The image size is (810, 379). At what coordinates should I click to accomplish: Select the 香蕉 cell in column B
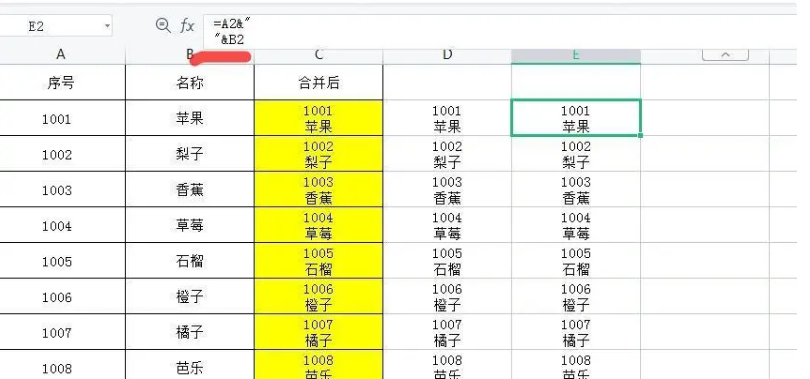[x=190, y=190]
